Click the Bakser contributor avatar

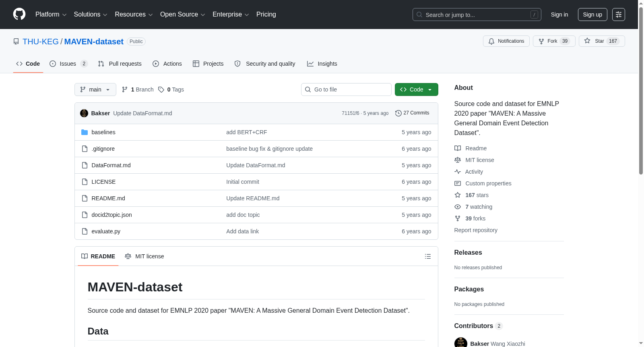tap(461, 343)
